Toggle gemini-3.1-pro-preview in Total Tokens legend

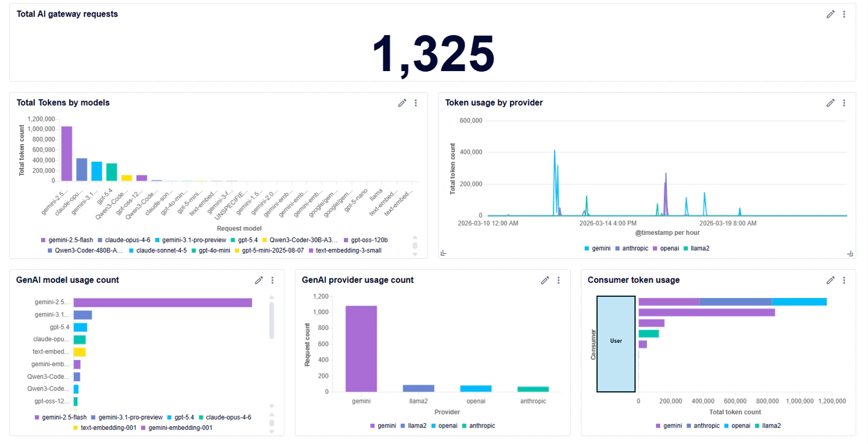pos(190,240)
